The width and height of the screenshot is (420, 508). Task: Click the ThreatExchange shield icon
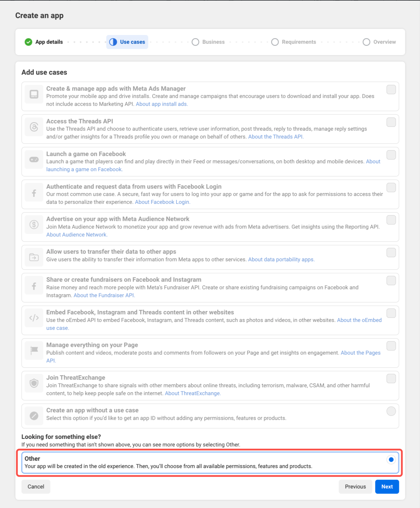34,383
